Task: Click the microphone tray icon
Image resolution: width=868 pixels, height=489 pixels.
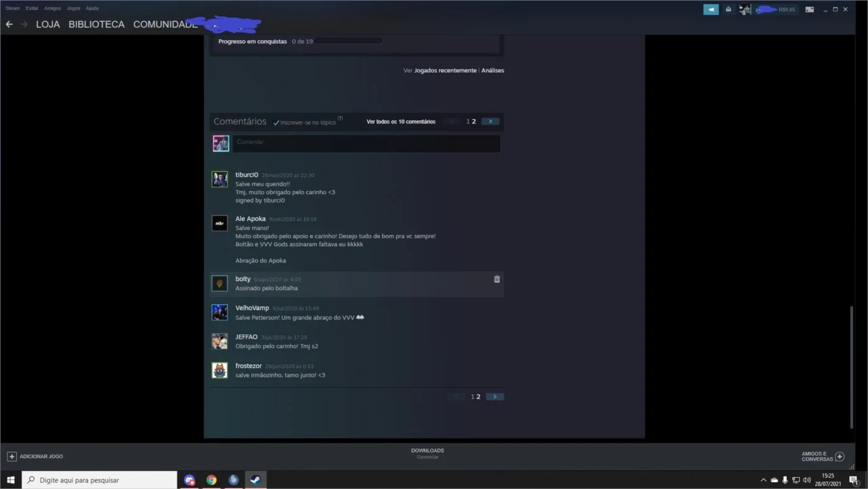Action: point(785,480)
